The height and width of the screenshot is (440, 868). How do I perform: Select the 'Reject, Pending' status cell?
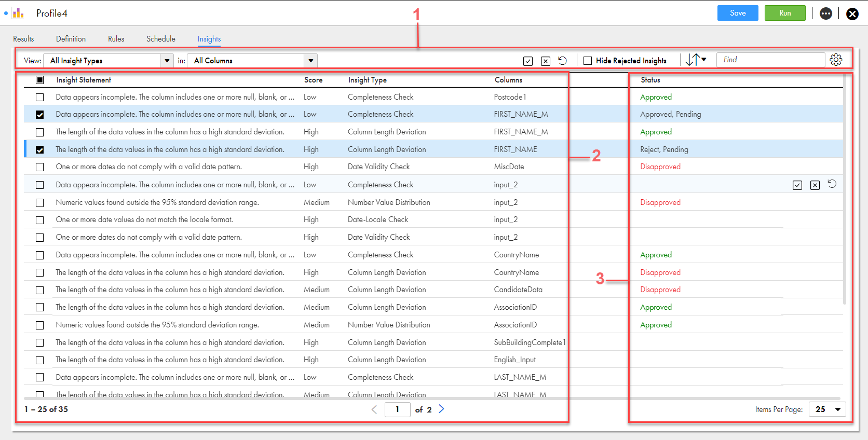point(664,149)
